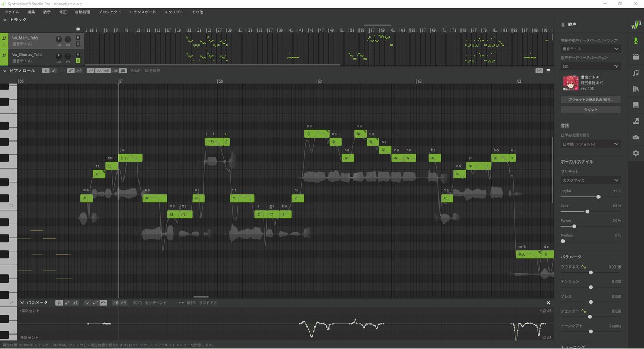Image resolution: width=644 pixels, height=349 pixels.
Task: Open the Voice panel microphone icon
Action: [x=636, y=40]
